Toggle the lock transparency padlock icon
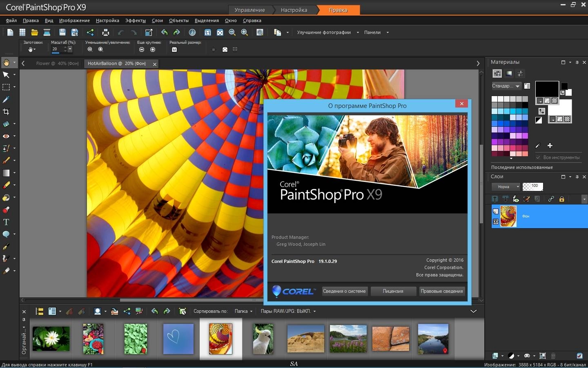The width and height of the screenshot is (588, 368). pyautogui.click(x=561, y=199)
